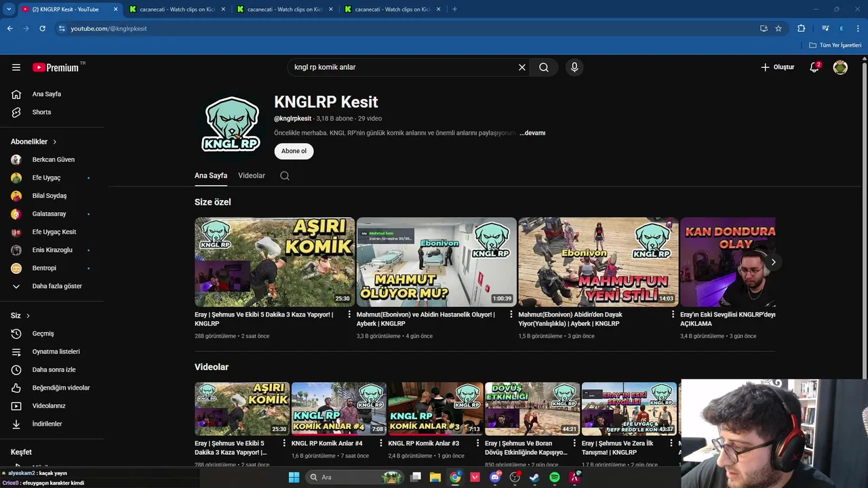The height and width of the screenshot is (488, 868).
Task: Open the Oluştur create menu
Action: point(777,67)
